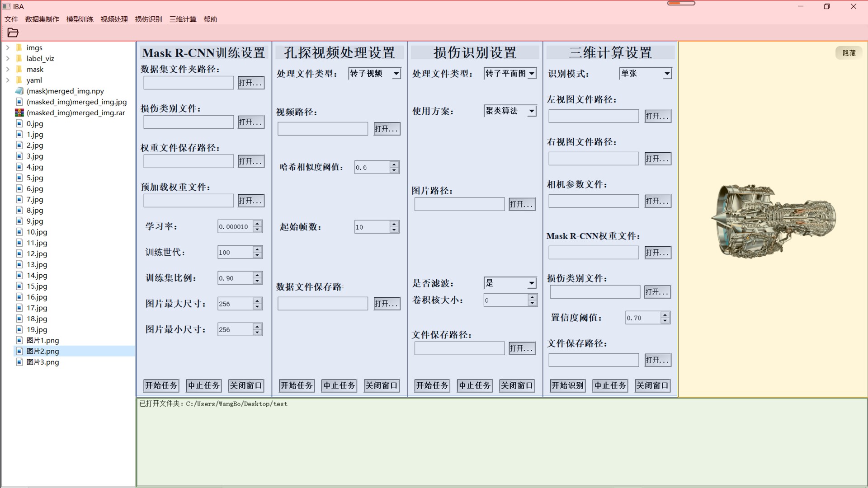Click the IBA application icon in title bar
This screenshot has height=488, width=868.
click(x=6, y=6)
